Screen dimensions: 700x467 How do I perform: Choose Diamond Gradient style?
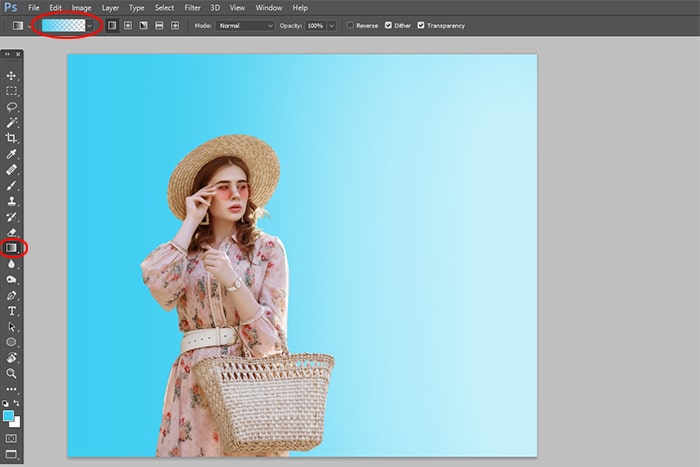tap(175, 25)
